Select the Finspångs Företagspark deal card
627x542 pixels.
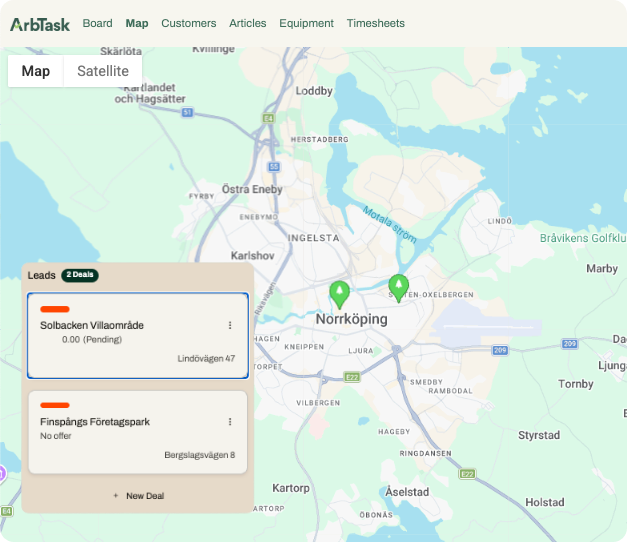138,432
